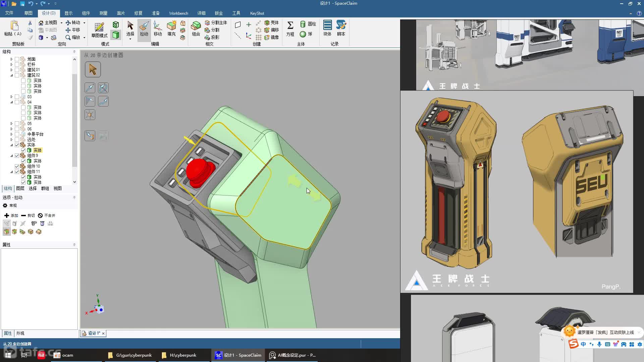Click the scissors cut icon
644x362 pixels.
tap(30, 23)
